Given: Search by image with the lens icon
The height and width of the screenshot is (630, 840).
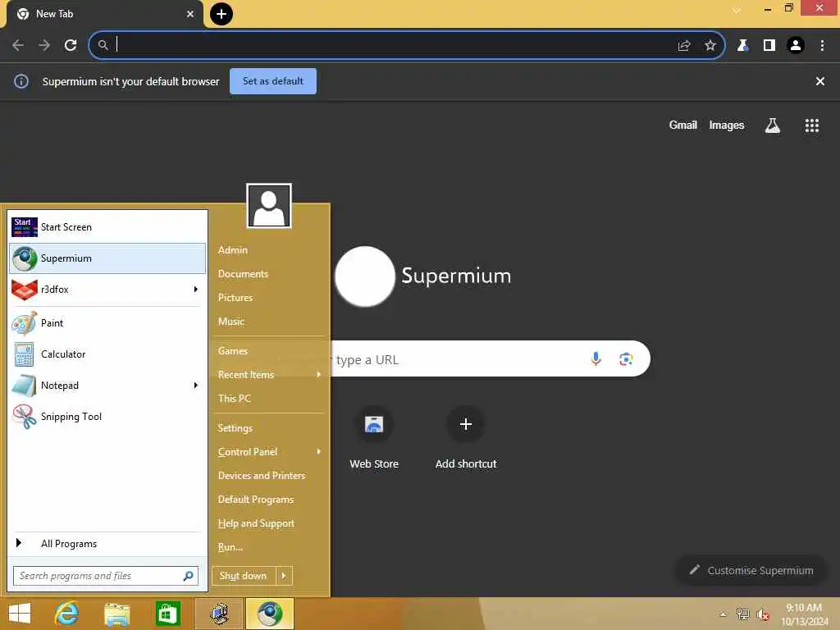Looking at the screenshot, I should 626,358.
